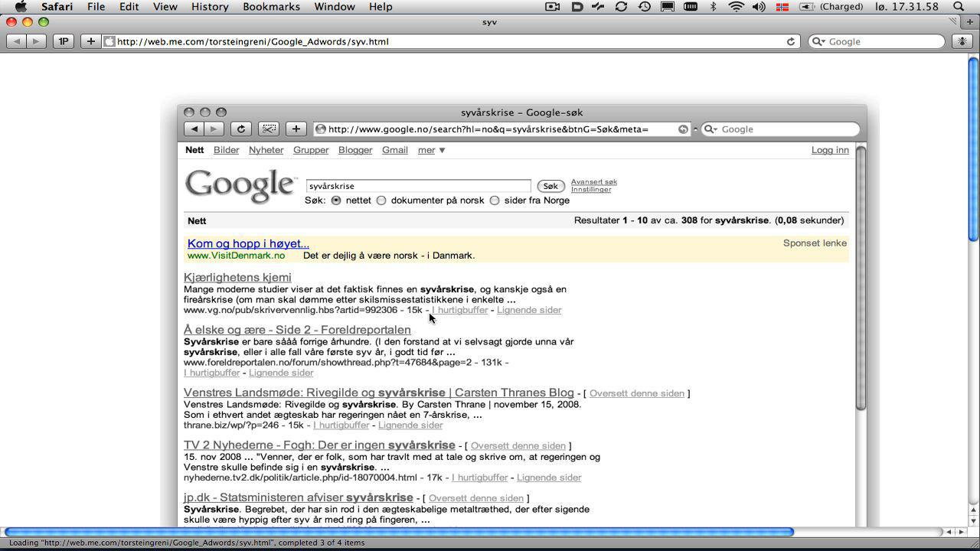Viewport: 980px width, 551px height.
Task: Open the search magnifier dropdown in Safari's Google field
Action: point(819,41)
